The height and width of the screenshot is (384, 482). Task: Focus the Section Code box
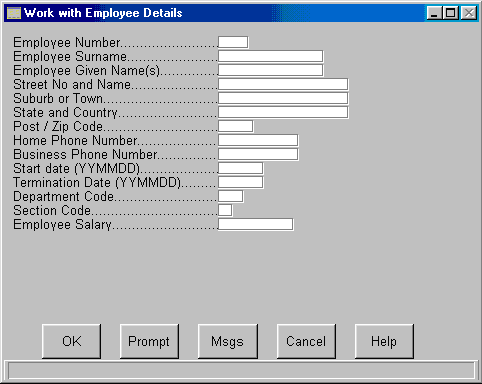click(x=225, y=210)
